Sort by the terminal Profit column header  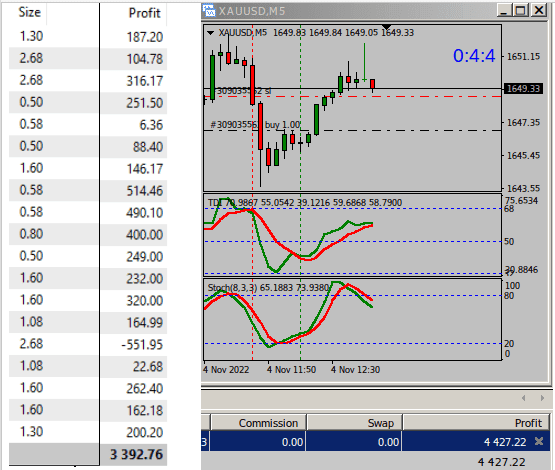(x=476, y=423)
